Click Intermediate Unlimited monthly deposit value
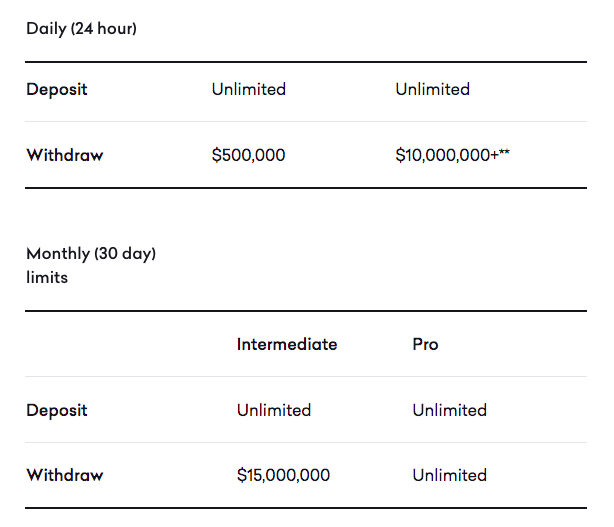The height and width of the screenshot is (527, 614). tap(274, 410)
